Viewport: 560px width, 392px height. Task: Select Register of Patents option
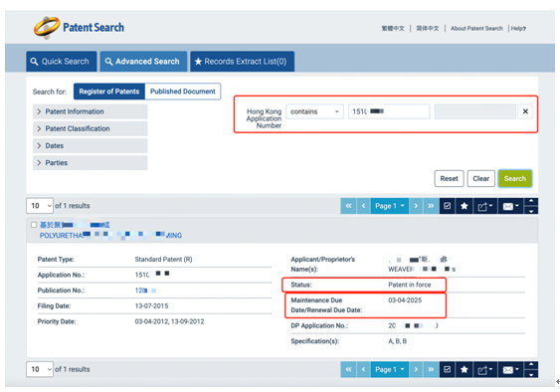(109, 92)
